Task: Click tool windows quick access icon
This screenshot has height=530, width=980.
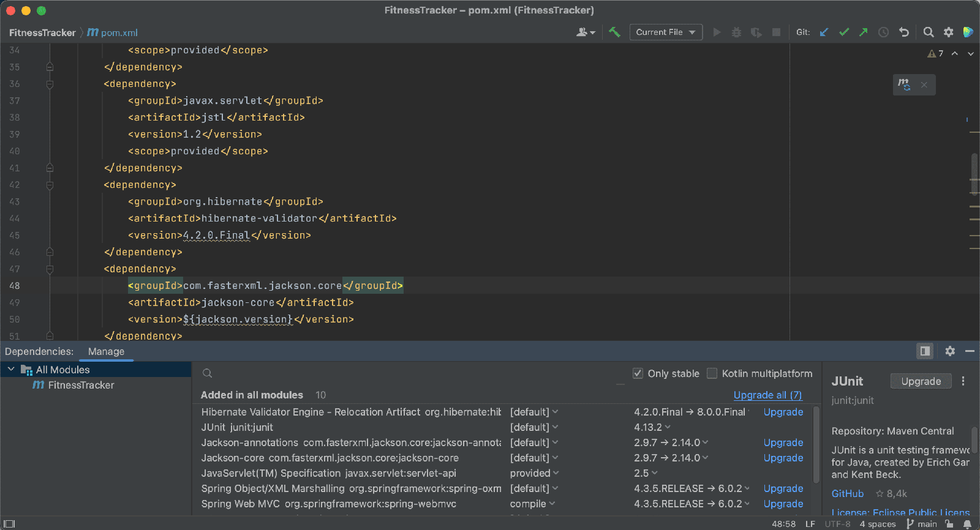Action: click(9, 524)
